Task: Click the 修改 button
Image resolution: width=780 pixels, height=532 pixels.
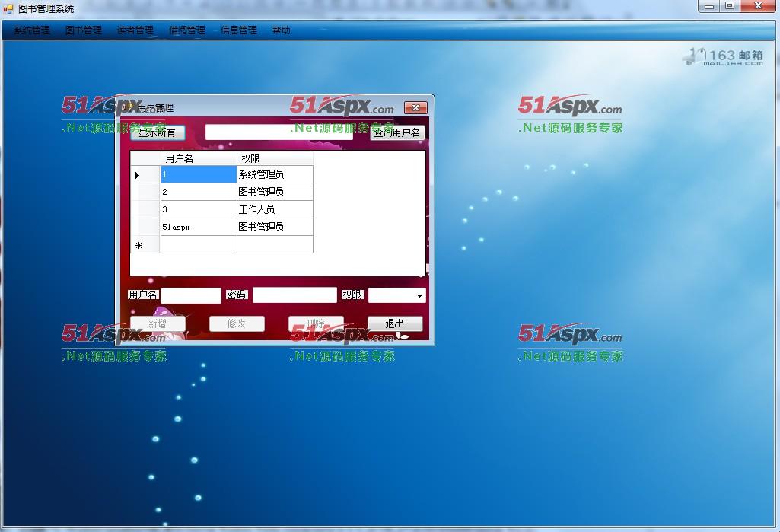Action: [x=237, y=323]
